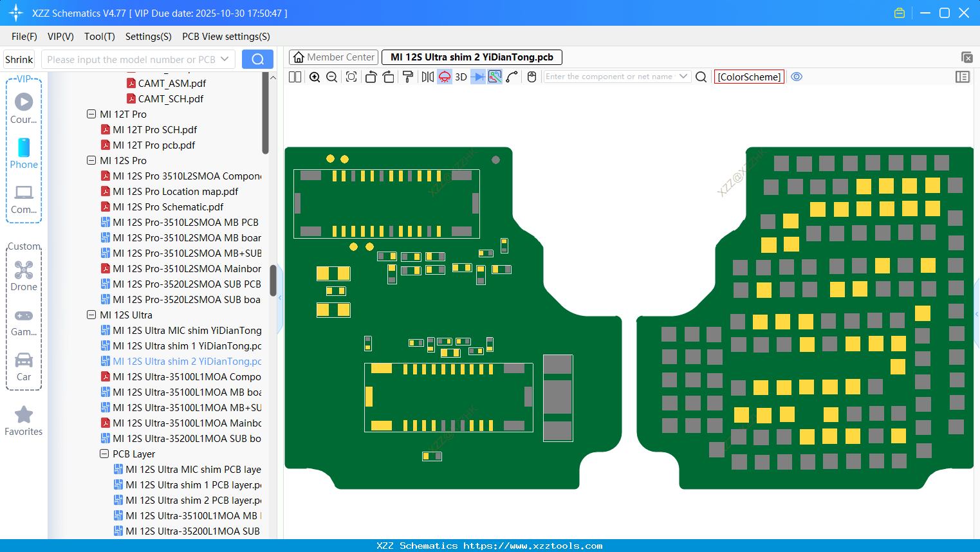Select the pan hand (mouse) tool

click(x=532, y=77)
